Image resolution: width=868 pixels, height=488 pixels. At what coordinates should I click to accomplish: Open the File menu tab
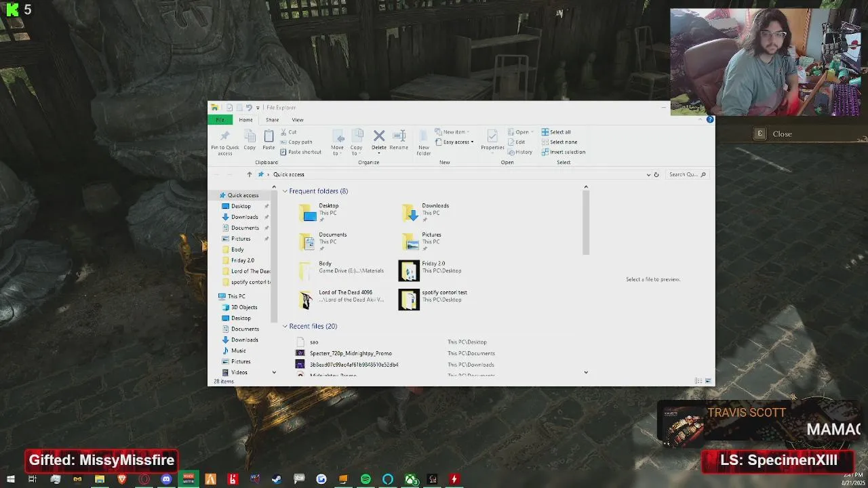[x=220, y=119]
